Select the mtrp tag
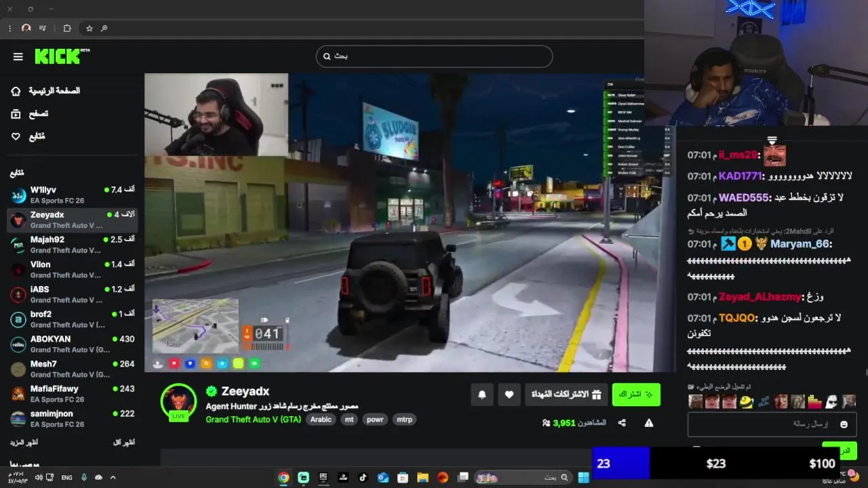The height and width of the screenshot is (488, 868). pyautogui.click(x=404, y=420)
